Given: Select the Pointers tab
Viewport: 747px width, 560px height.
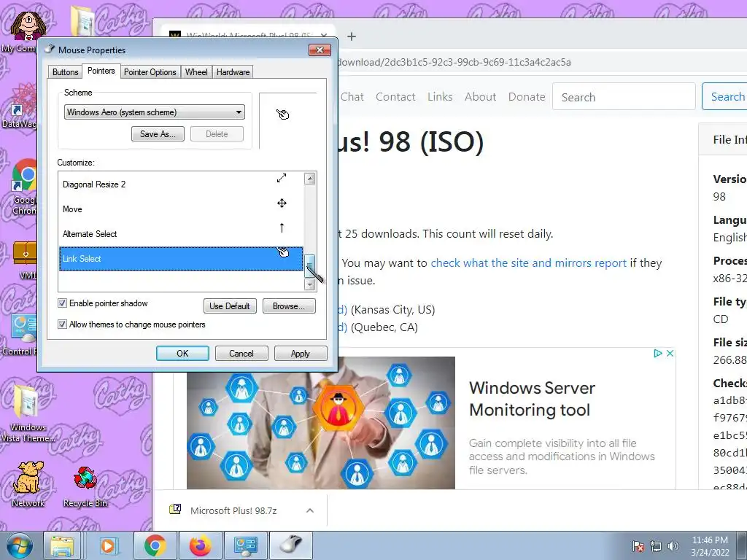Looking at the screenshot, I should [101, 71].
